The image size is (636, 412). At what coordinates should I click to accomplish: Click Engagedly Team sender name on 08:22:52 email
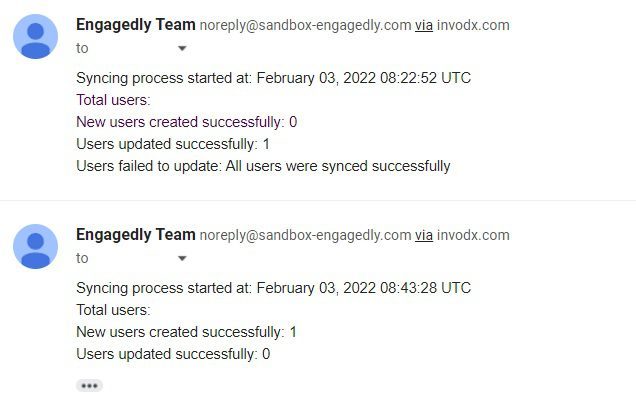click(x=135, y=25)
